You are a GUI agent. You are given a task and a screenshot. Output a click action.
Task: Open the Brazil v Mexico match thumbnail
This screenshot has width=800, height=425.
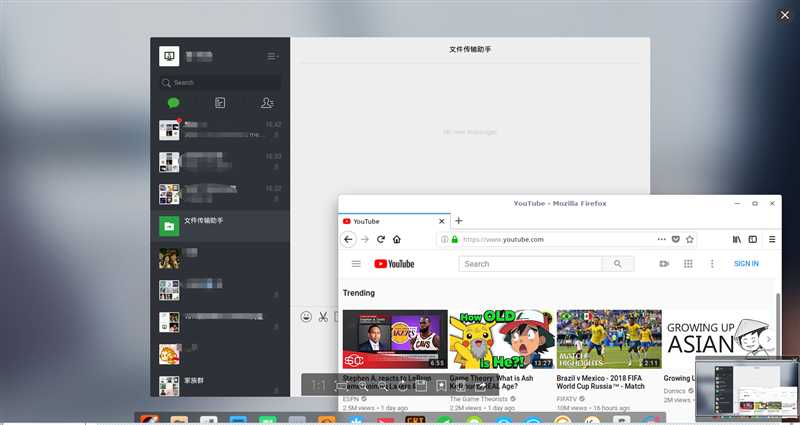[x=609, y=339]
